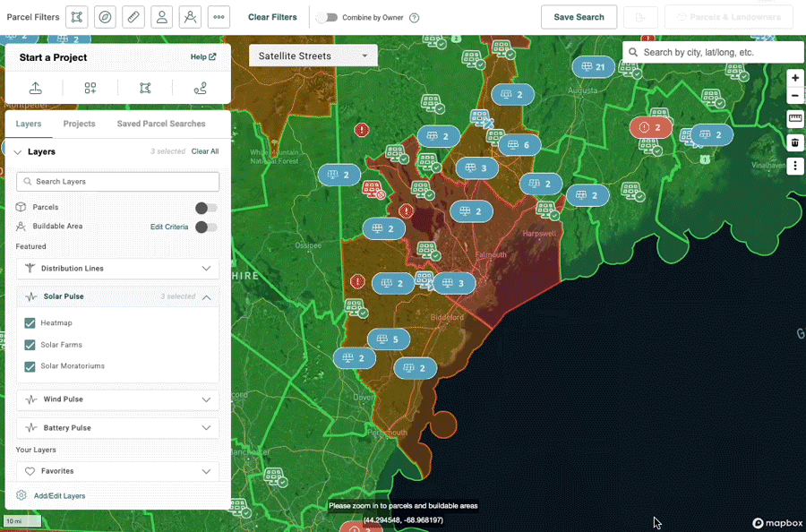Click the 10 mi map scale indicator
Image resolution: width=806 pixels, height=532 pixels.
point(22,521)
